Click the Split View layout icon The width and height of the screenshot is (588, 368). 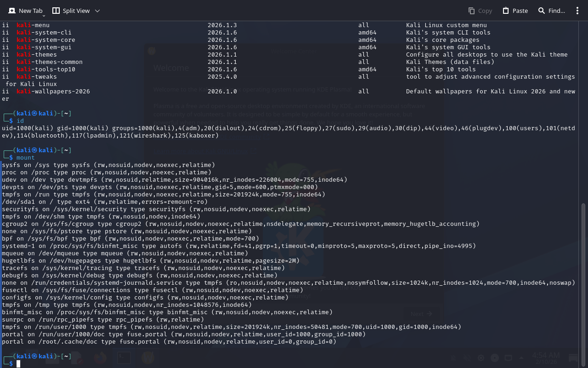[x=56, y=11]
